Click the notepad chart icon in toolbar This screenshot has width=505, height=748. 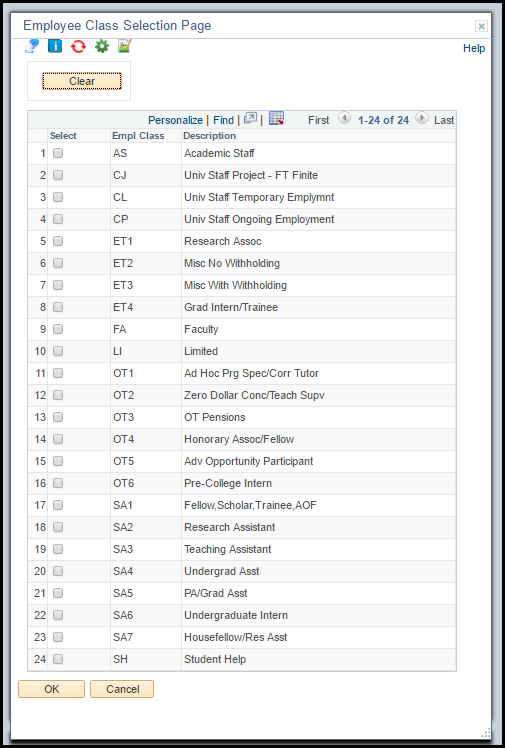[x=124, y=46]
